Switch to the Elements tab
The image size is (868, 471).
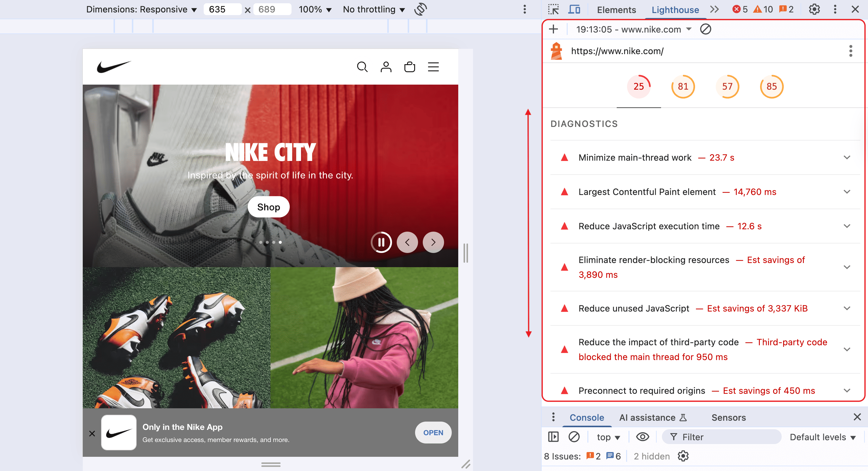pos(616,10)
